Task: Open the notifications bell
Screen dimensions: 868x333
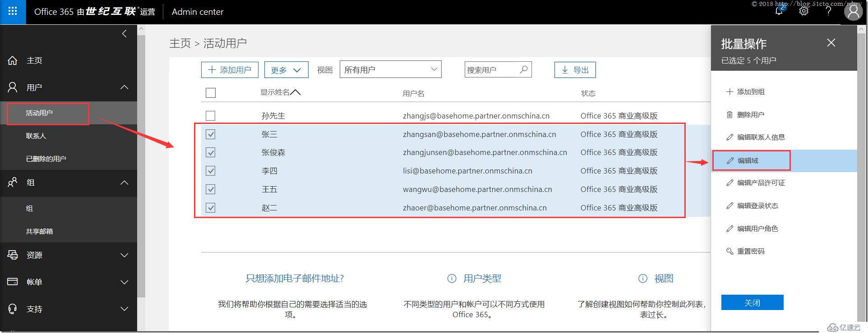Action: pyautogui.click(x=779, y=11)
